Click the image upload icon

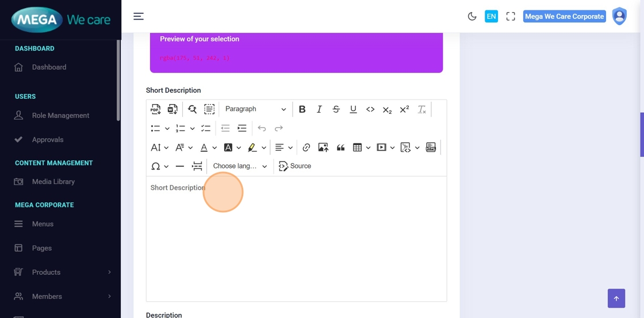tap(323, 148)
